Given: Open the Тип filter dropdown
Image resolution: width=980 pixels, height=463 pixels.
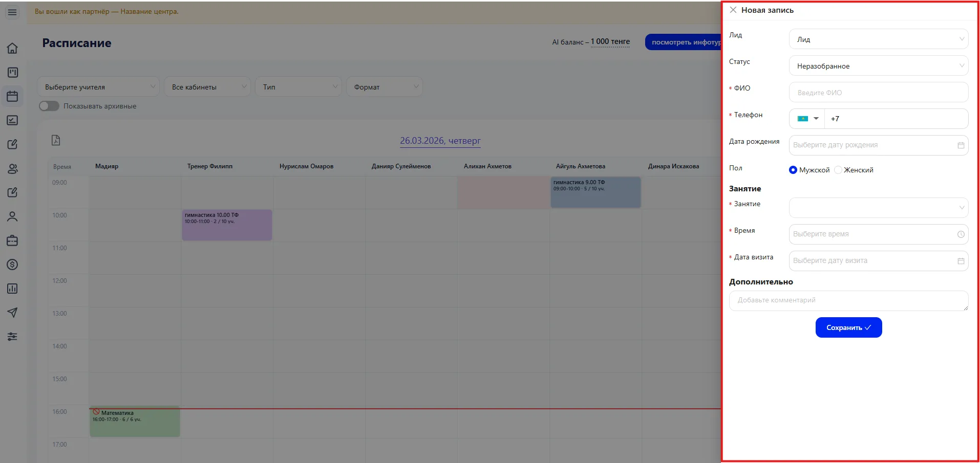Looking at the screenshot, I should [299, 87].
